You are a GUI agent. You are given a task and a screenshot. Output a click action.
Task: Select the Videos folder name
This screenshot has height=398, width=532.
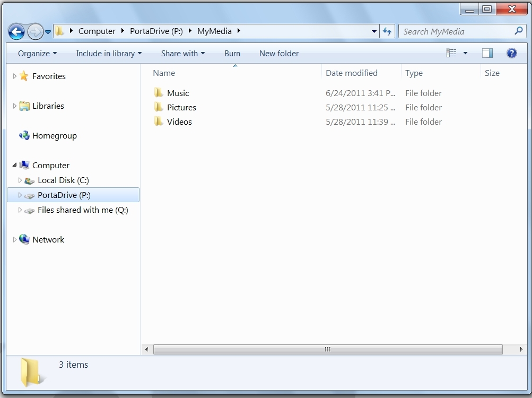pyautogui.click(x=179, y=122)
